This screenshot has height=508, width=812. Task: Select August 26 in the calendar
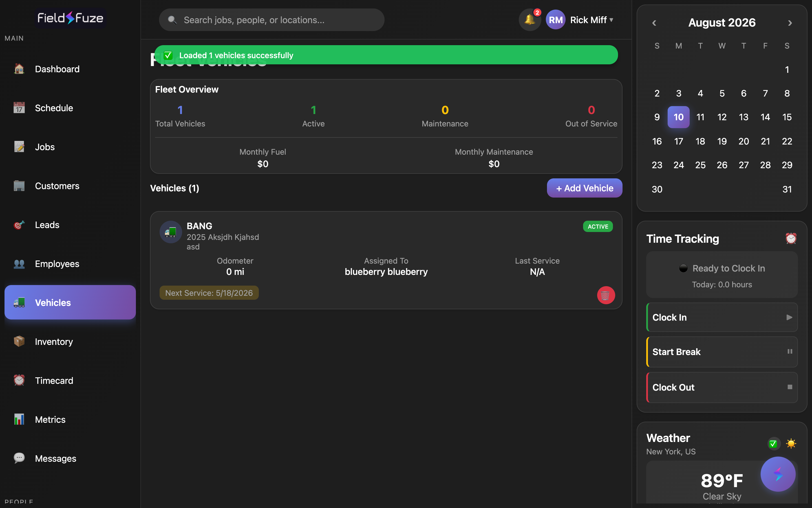coord(722,165)
